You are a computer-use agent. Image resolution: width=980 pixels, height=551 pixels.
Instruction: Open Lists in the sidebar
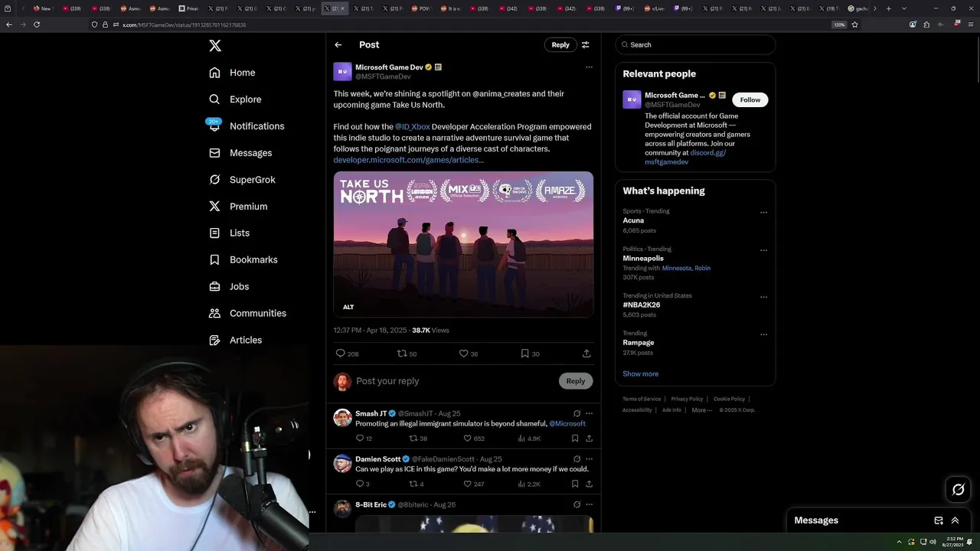[x=229, y=233]
